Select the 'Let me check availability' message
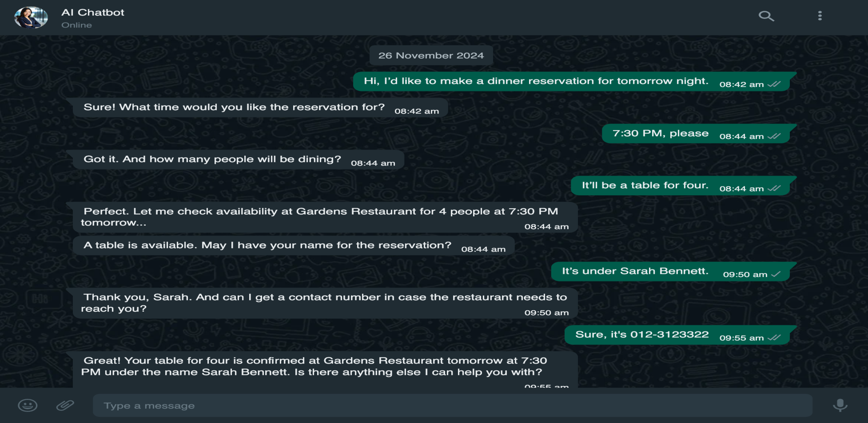The image size is (868, 423). (x=325, y=217)
